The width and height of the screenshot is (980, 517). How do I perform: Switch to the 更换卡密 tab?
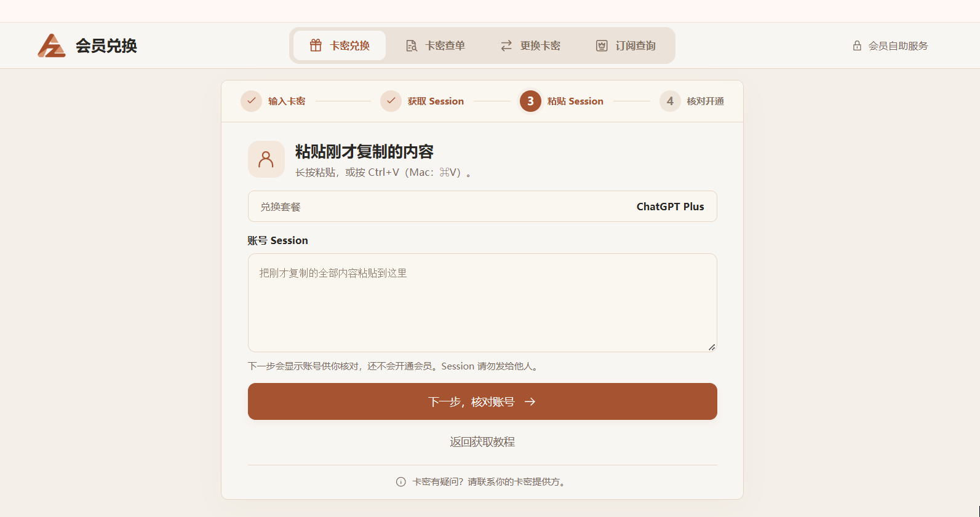click(530, 45)
